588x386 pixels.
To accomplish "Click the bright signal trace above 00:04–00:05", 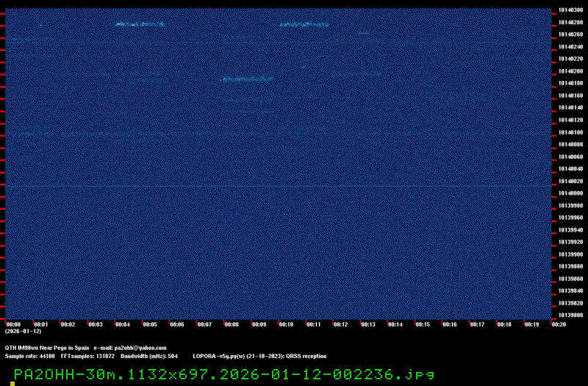I will [x=140, y=24].
